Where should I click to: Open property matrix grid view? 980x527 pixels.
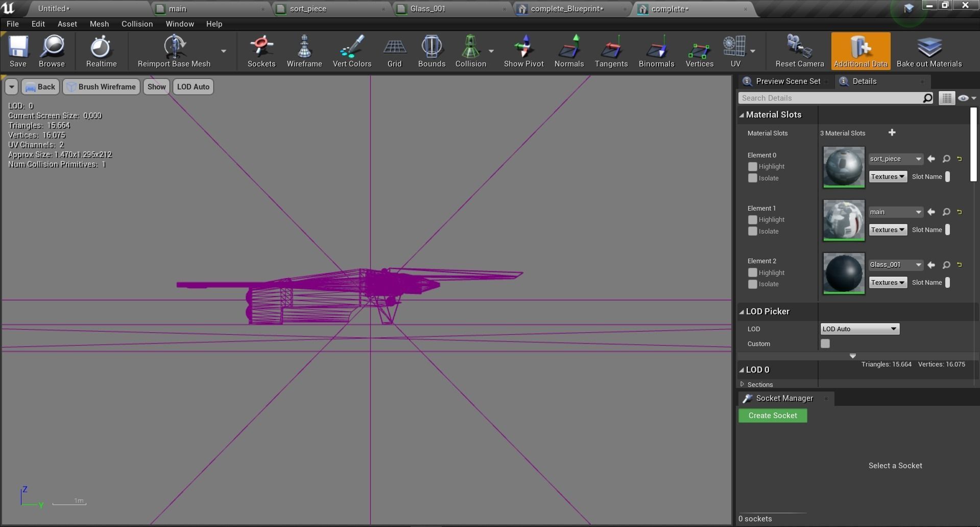[946, 98]
